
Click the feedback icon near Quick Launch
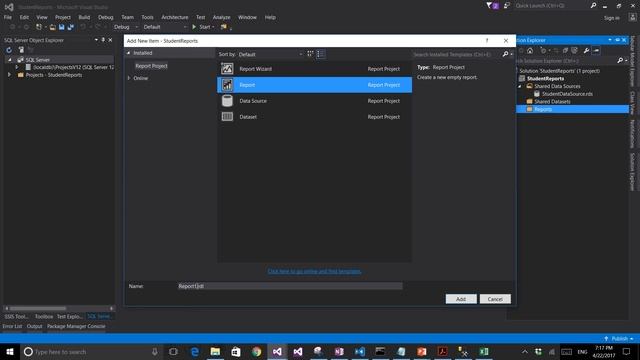[507, 6]
